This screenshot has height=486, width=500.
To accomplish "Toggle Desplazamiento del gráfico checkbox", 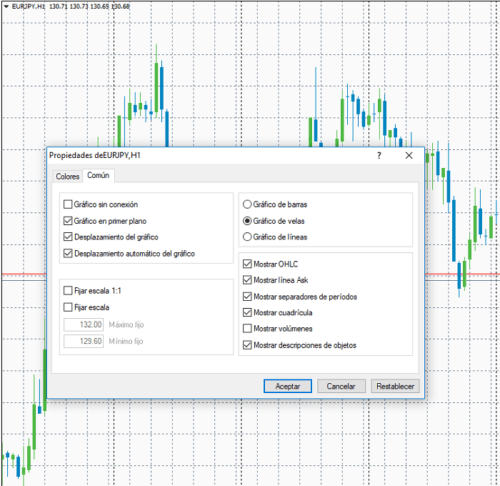I will click(x=68, y=237).
